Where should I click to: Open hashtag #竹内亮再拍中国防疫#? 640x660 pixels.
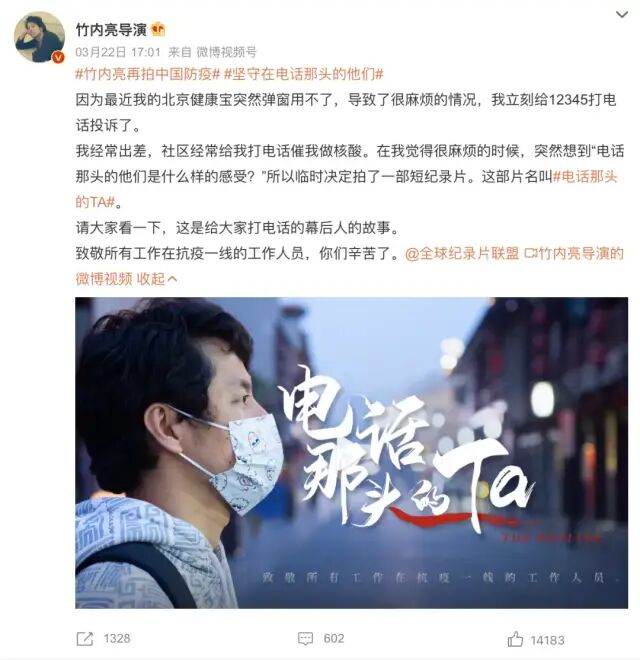point(148,74)
